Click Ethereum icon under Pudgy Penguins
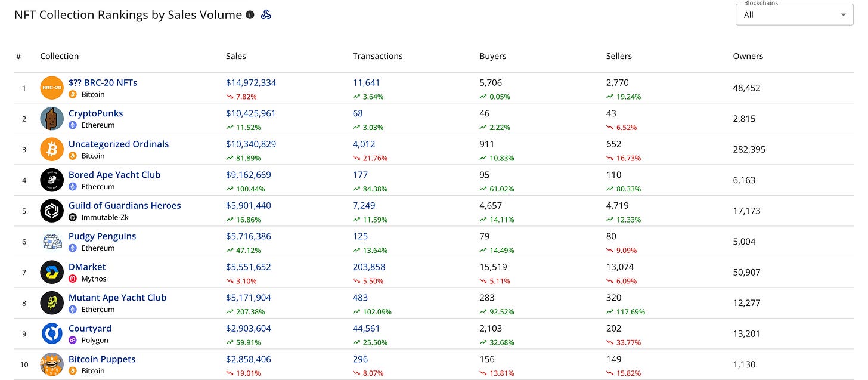The width and height of the screenshot is (868, 380). pyautogui.click(x=73, y=248)
